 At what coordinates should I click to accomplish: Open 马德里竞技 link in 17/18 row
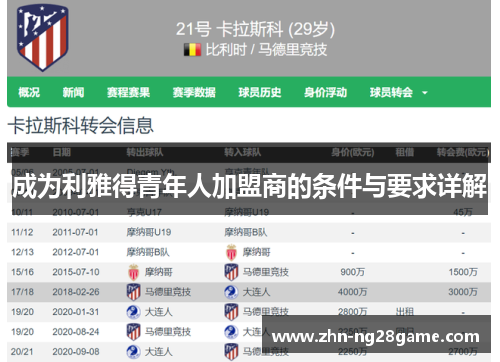coord(168,292)
